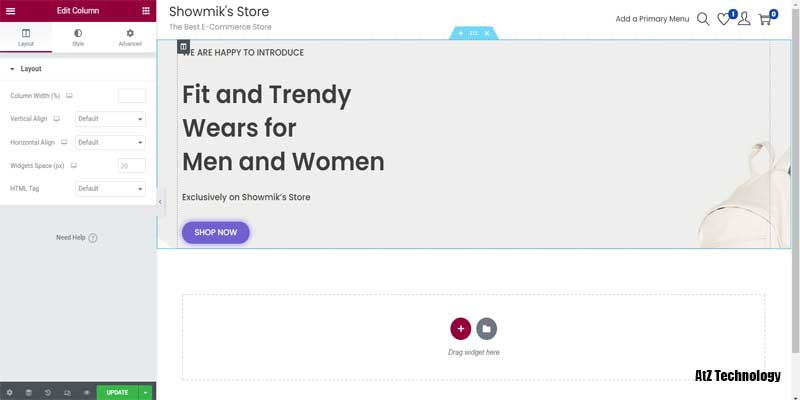800x400 pixels.
Task: Click the green Update button
Action: [117, 392]
